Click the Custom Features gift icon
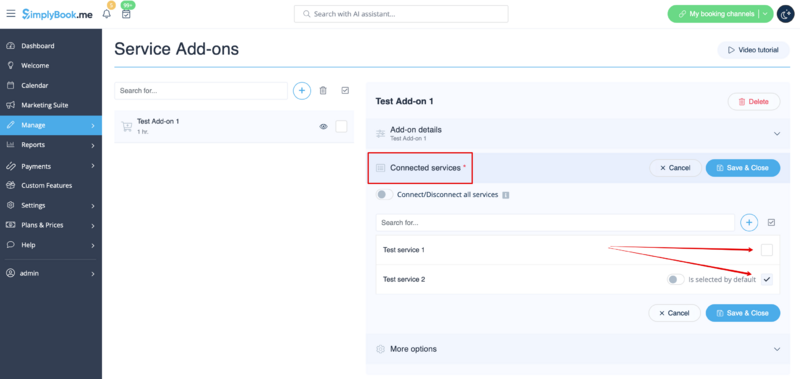 point(10,186)
